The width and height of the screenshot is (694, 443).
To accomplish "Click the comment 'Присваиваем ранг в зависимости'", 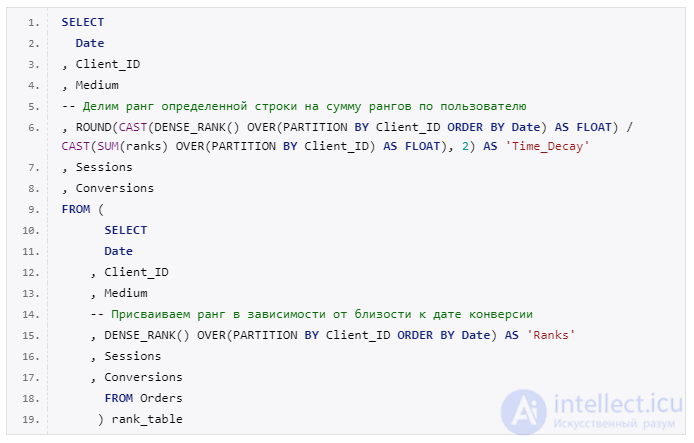I will coord(222,315).
